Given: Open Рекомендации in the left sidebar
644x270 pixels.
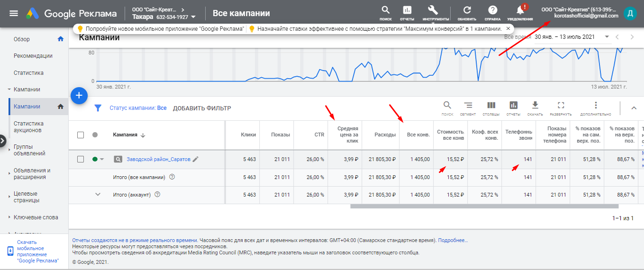Looking at the screenshot, I should [x=33, y=56].
